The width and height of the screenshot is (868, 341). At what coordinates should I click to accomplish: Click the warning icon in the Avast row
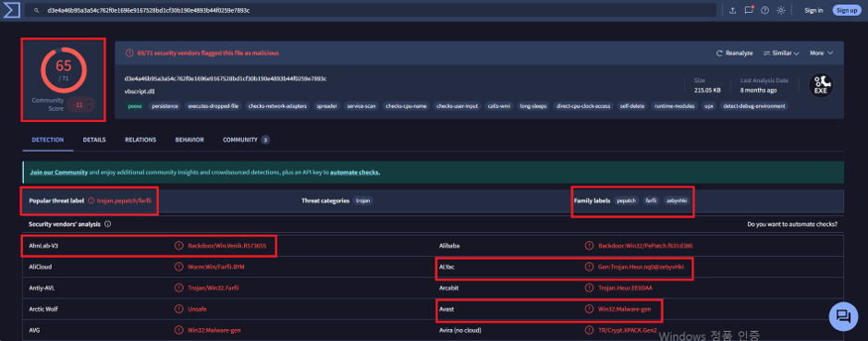[589, 309]
